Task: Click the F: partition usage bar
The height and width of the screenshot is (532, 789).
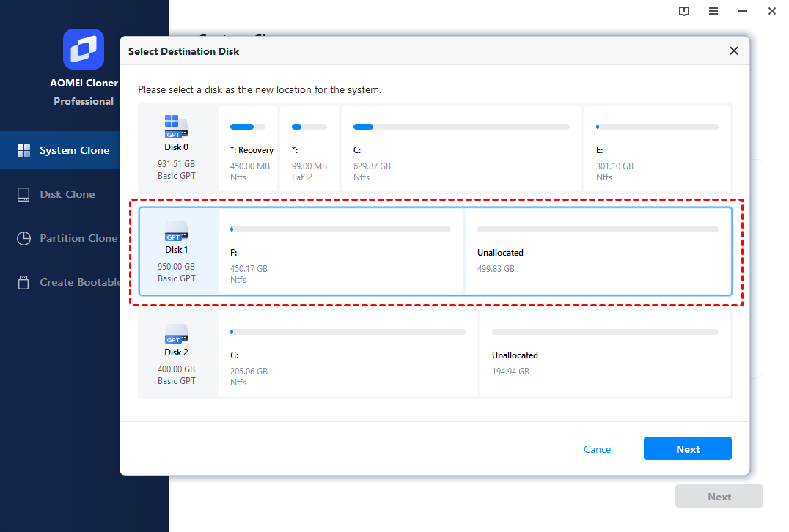Action: tap(341, 229)
